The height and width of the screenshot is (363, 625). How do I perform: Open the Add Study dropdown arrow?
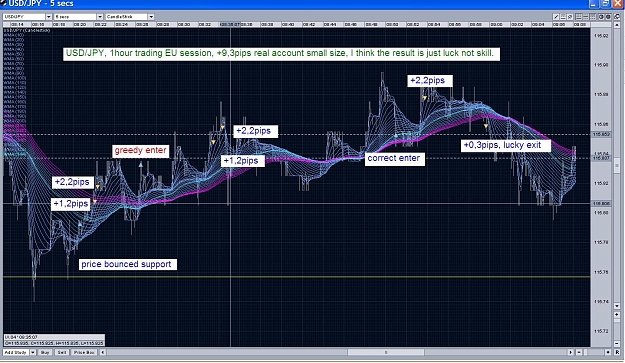[33, 352]
